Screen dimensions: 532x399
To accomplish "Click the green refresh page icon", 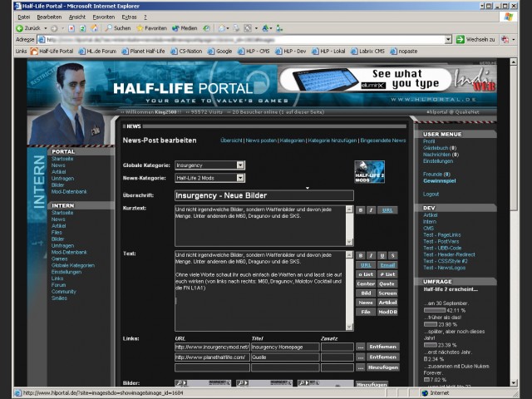I will pos(82,28).
